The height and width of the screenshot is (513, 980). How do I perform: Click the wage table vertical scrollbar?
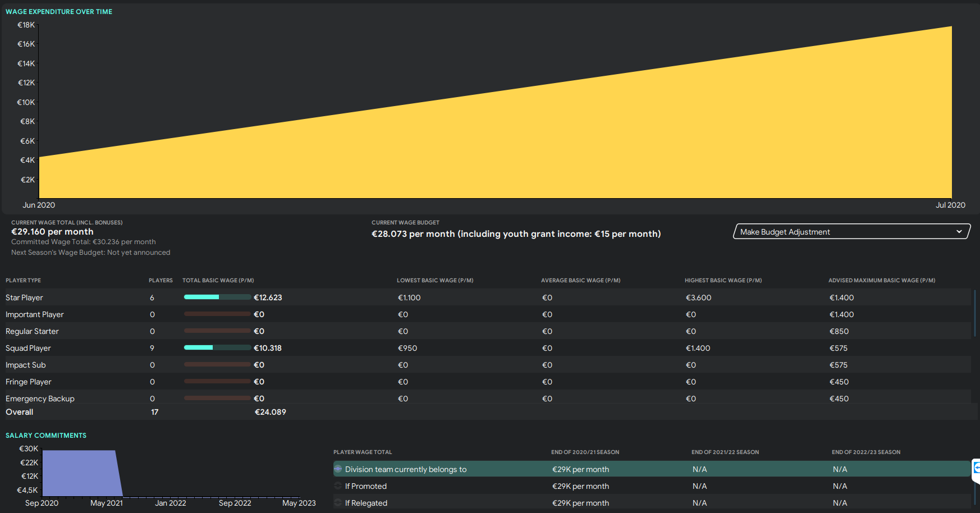pyautogui.click(x=975, y=313)
